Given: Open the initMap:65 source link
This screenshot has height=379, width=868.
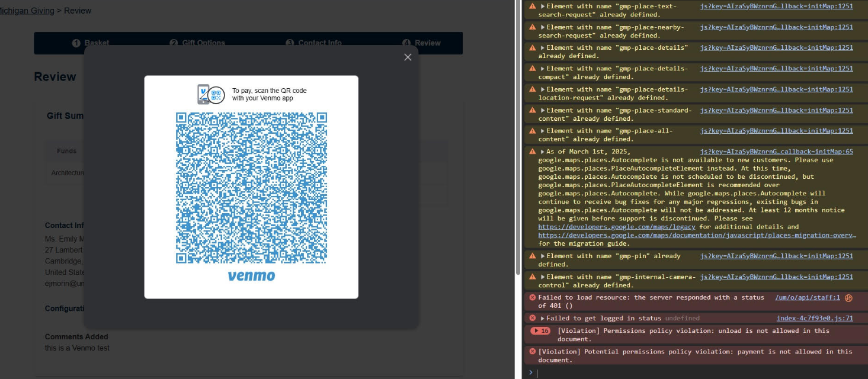Looking at the screenshot, I should click(x=777, y=151).
